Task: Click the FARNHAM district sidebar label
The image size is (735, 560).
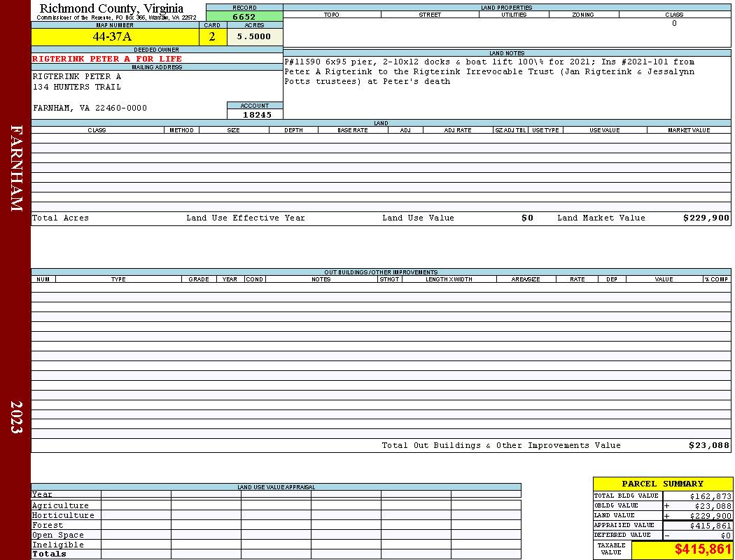Action: pos(16,168)
